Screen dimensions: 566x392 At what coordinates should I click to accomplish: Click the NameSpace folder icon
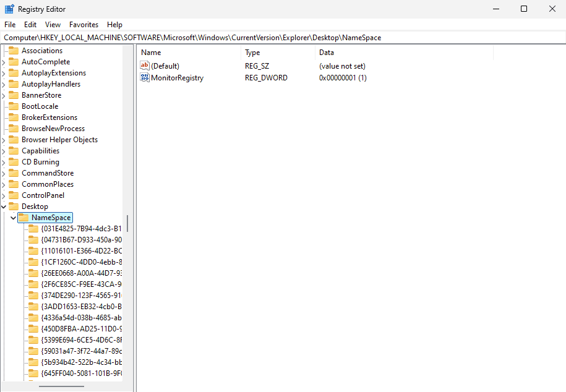coord(24,218)
